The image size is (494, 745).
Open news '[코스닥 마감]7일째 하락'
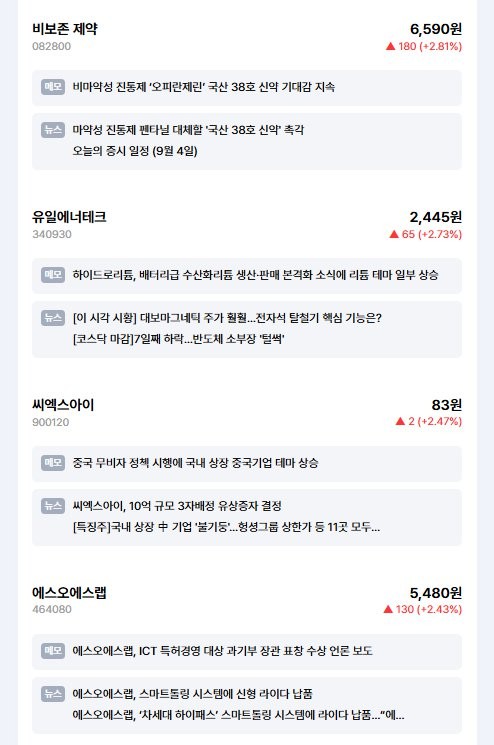179,339
